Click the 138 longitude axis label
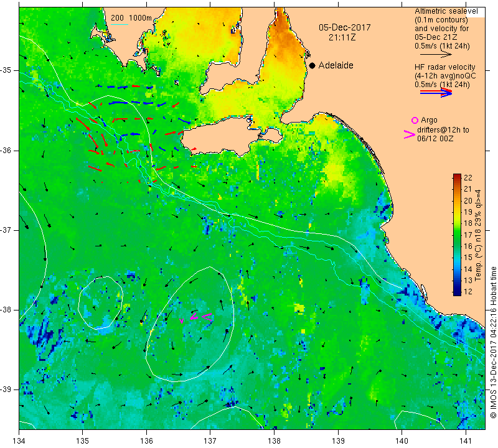498x448 pixels. pos(274,441)
